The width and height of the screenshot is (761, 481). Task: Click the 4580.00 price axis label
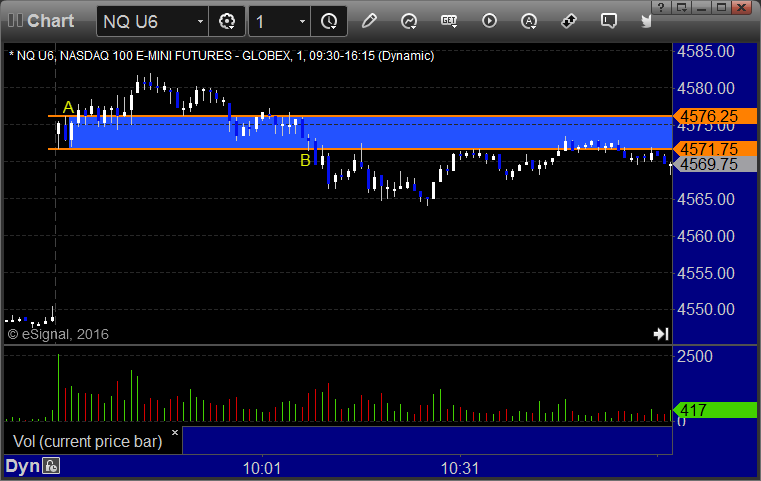point(706,88)
